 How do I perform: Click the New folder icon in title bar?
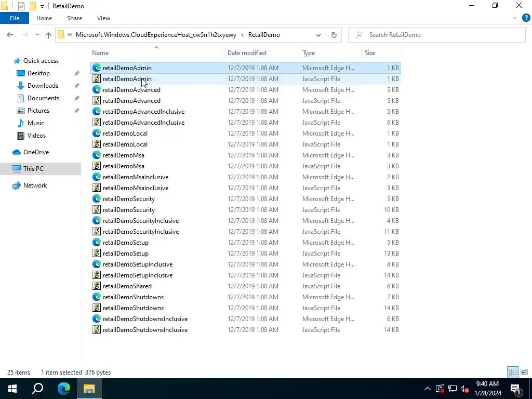tap(33, 6)
